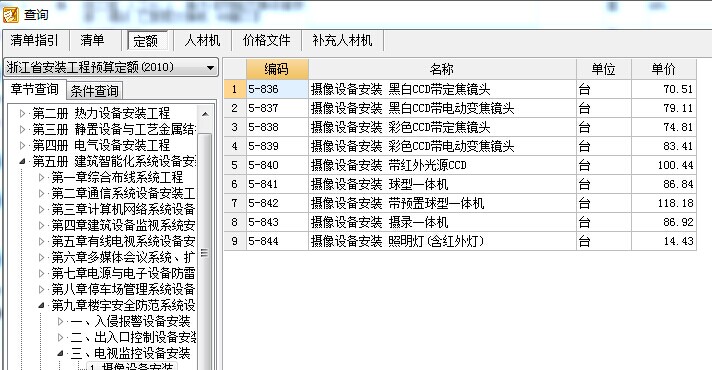712x370 pixels.
Task: Expand the 第三册 静置设备与工艺金属结构 node
Action: click(x=23, y=129)
